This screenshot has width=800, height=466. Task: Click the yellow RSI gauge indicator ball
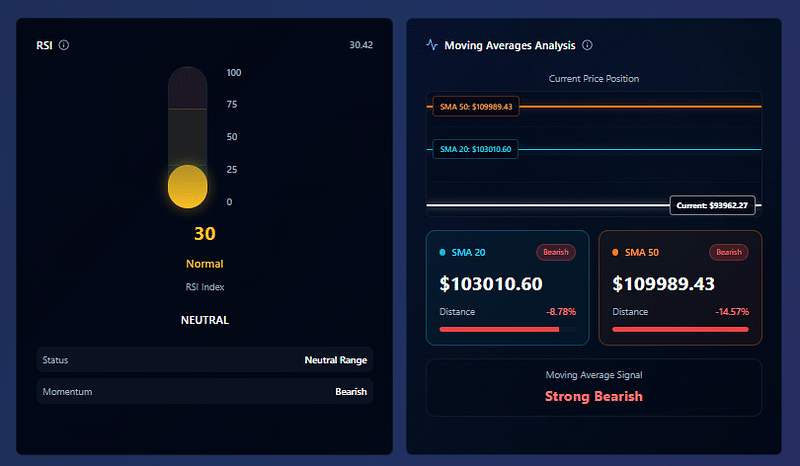[x=188, y=187]
